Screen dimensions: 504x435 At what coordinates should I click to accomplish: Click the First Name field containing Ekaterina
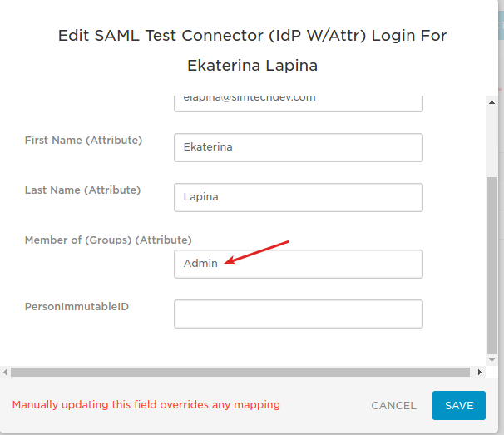pyautogui.click(x=299, y=147)
